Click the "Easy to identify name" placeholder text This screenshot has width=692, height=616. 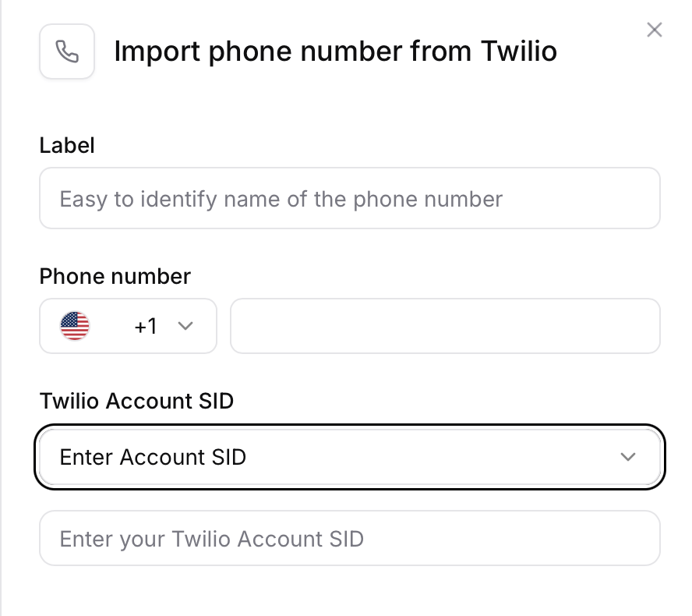[x=281, y=199]
